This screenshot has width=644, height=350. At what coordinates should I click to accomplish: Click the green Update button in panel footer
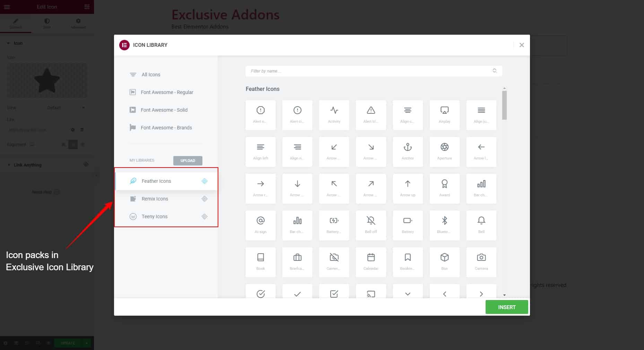[x=68, y=343]
